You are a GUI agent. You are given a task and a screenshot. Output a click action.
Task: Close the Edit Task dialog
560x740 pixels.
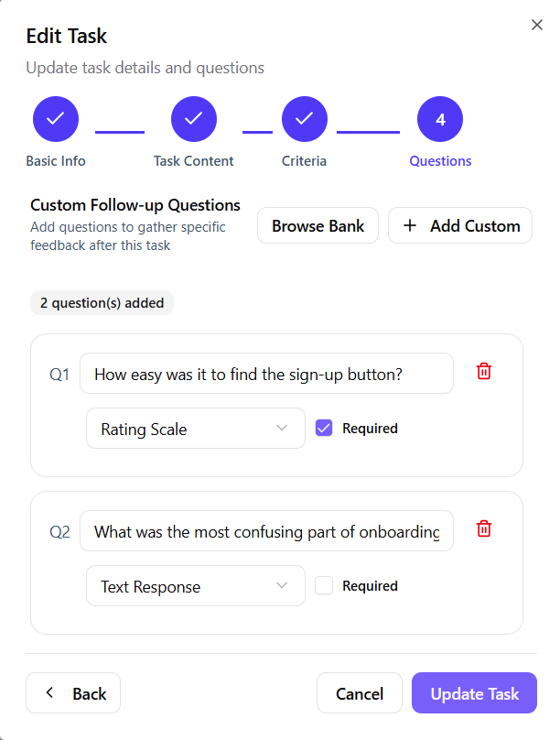click(x=537, y=25)
